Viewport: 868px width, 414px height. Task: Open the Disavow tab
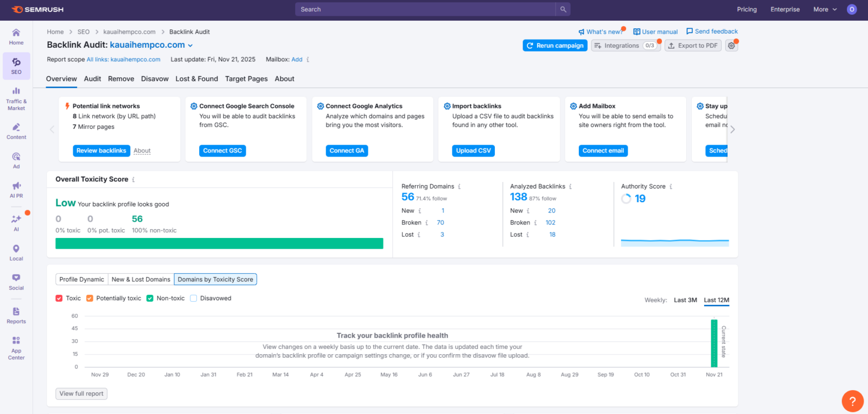[155, 79]
